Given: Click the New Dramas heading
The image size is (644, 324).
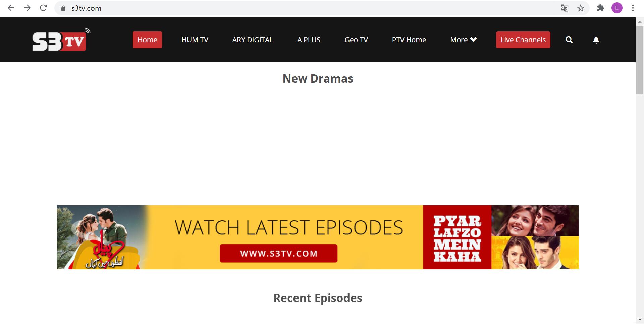Looking at the screenshot, I should 318,78.
